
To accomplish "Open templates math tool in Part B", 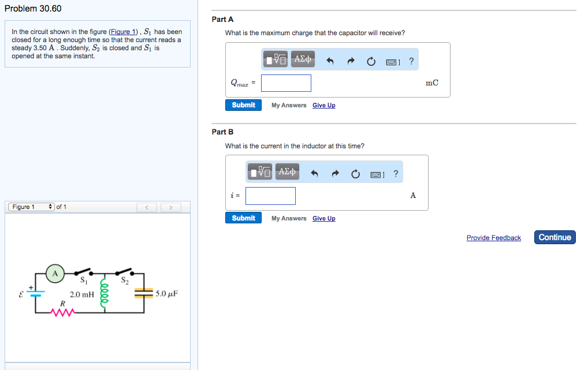I will [x=259, y=171].
